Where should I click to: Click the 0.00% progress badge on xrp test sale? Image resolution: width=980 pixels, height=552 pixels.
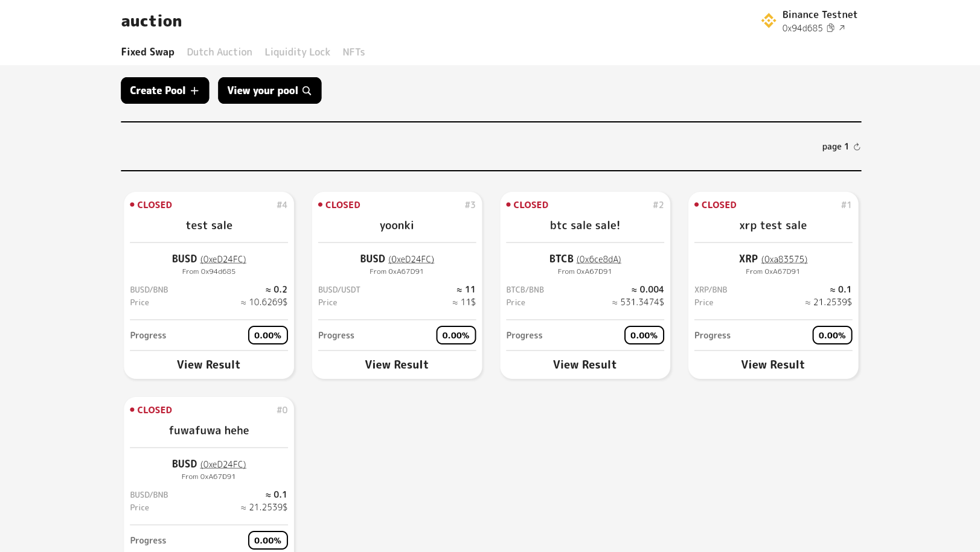(x=832, y=335)
